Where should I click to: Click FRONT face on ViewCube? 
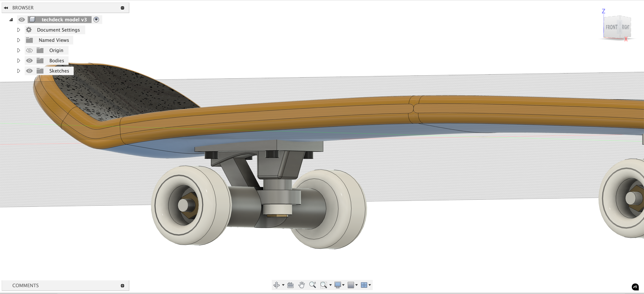click(x=611, y=27)
